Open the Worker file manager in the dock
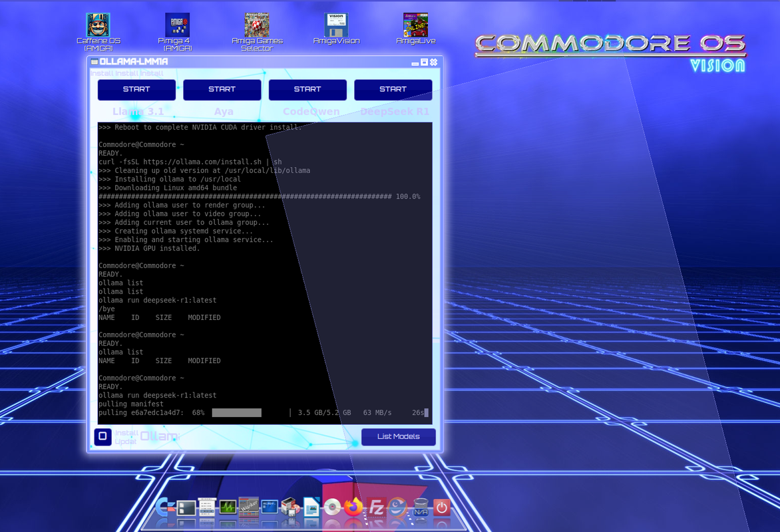 tap(249, 507)
